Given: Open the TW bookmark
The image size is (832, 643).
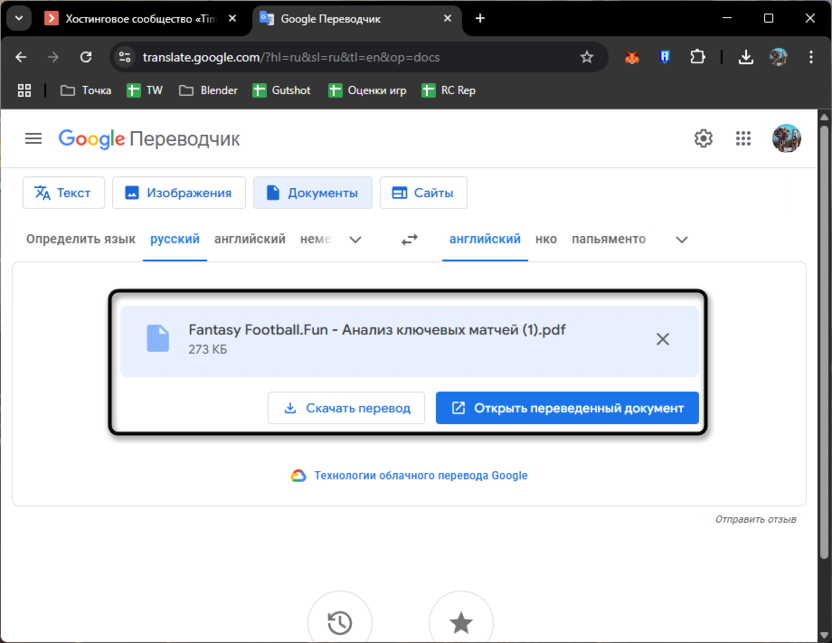Looking at the screenshot, I should [145, 91].
